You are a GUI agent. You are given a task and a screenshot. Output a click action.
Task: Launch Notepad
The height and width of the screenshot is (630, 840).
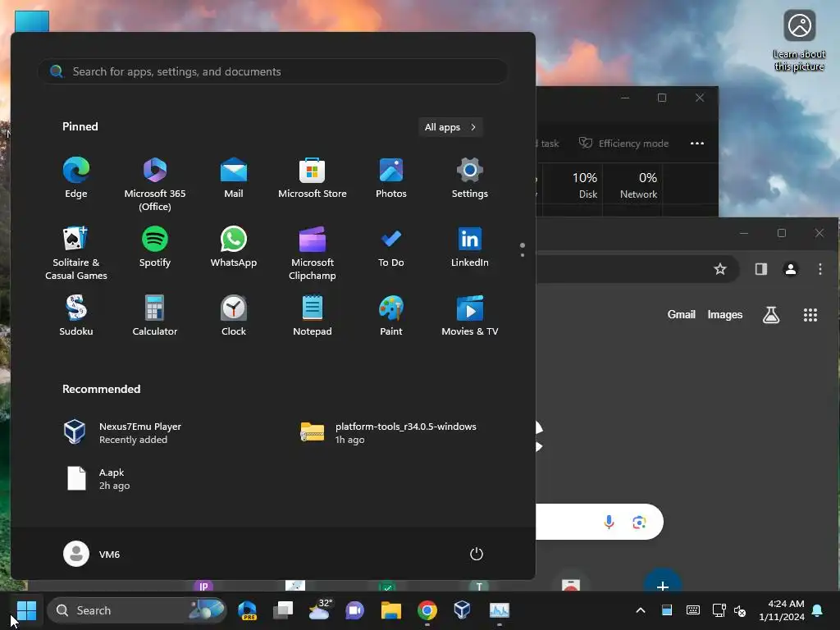(313, 316)
